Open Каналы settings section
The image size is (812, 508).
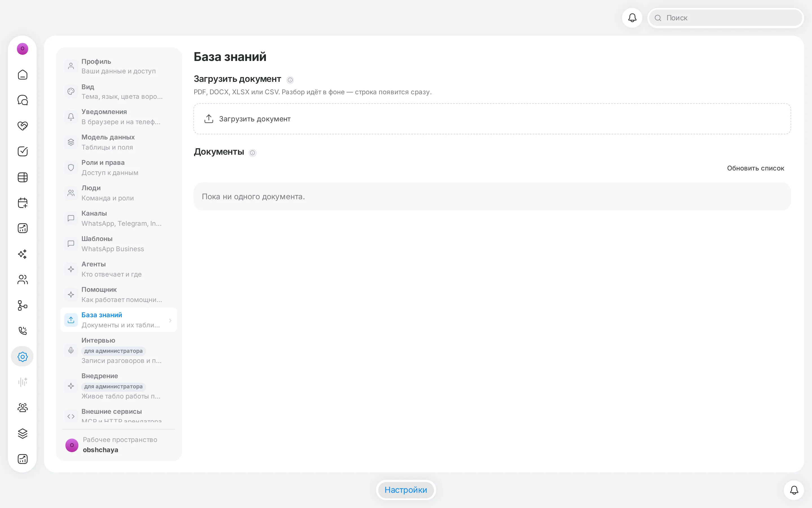(119, 218)
